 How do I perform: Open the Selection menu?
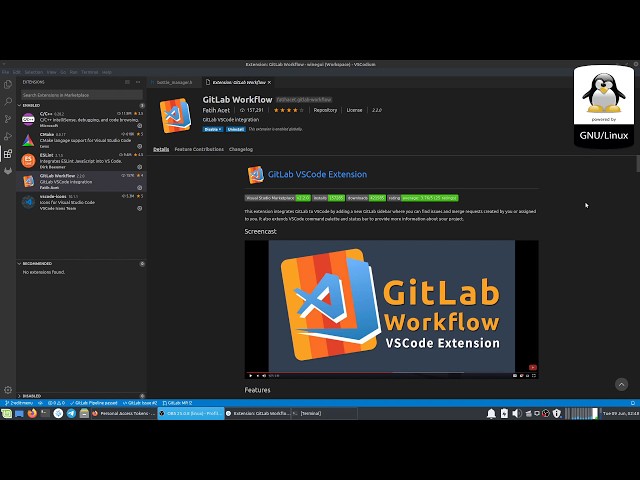pos(34,72)
